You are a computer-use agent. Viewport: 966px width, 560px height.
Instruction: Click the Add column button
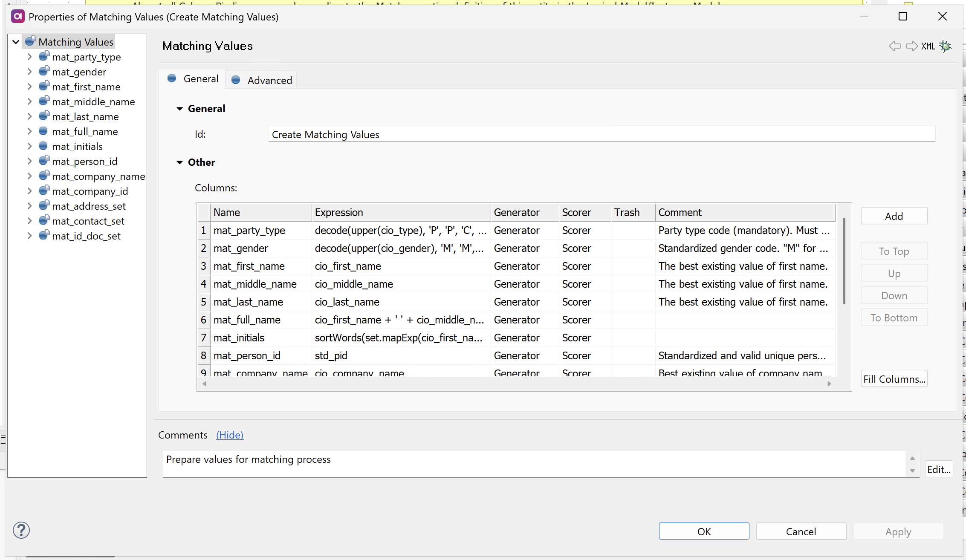(x=894, y=216)
